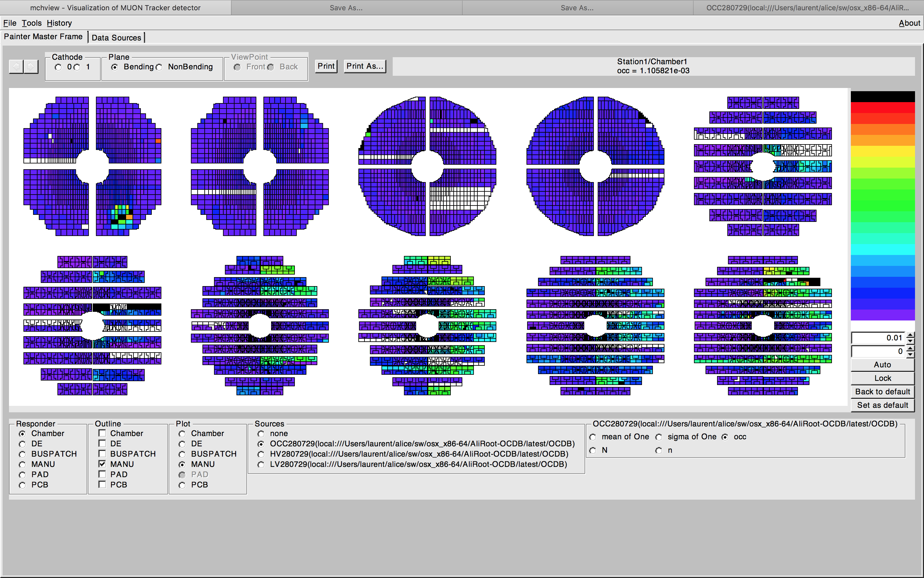
Task: Open the File menu
Action: click(x=10, y=23)
